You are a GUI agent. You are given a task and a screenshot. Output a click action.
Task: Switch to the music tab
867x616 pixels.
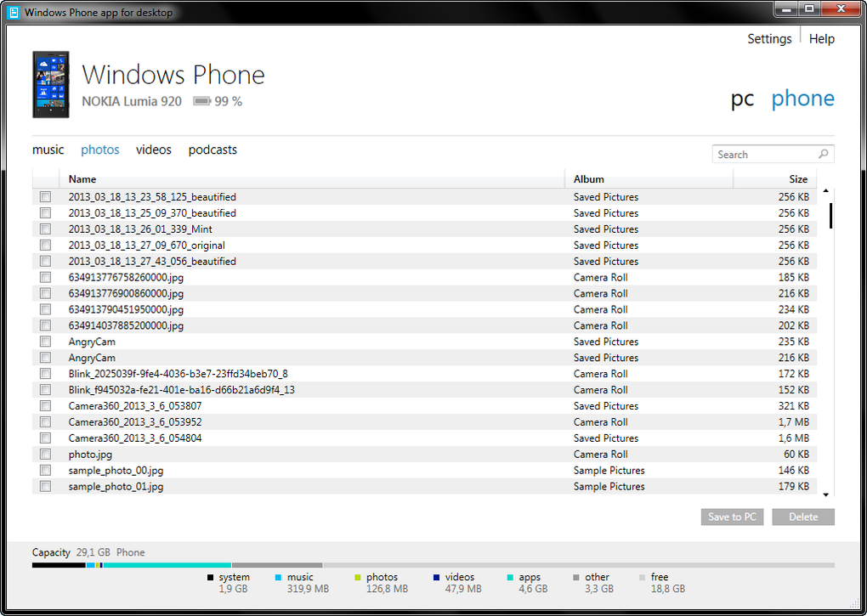pyautogui.click(x=48, y=150)
